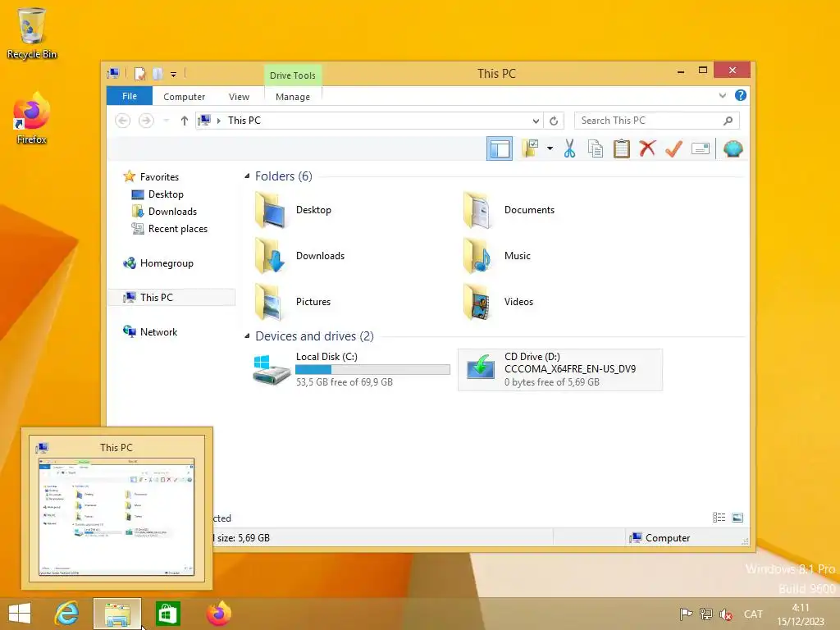Go up one level with Up arrow
Screen dimensions: 840x630
[185, 121]
